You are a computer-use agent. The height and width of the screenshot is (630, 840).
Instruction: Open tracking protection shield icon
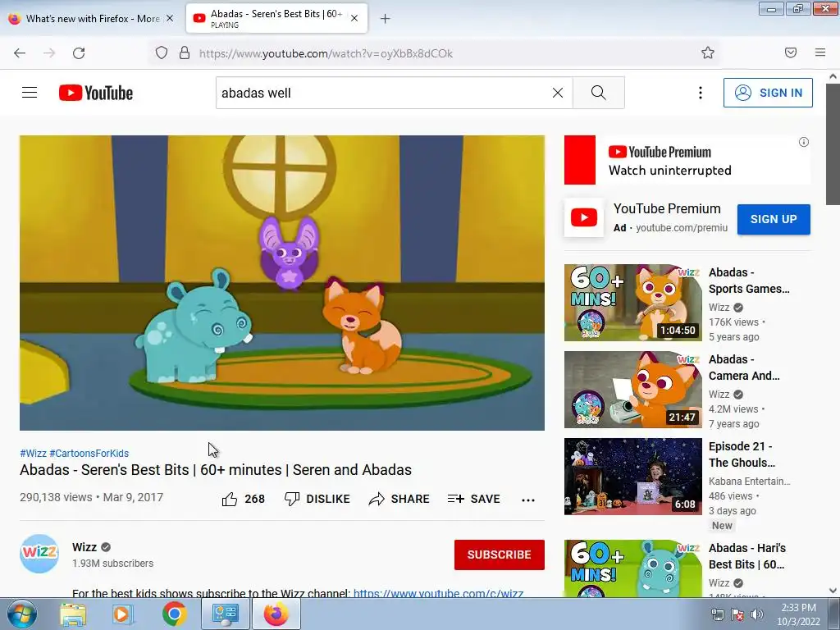(x=162, y=53)
